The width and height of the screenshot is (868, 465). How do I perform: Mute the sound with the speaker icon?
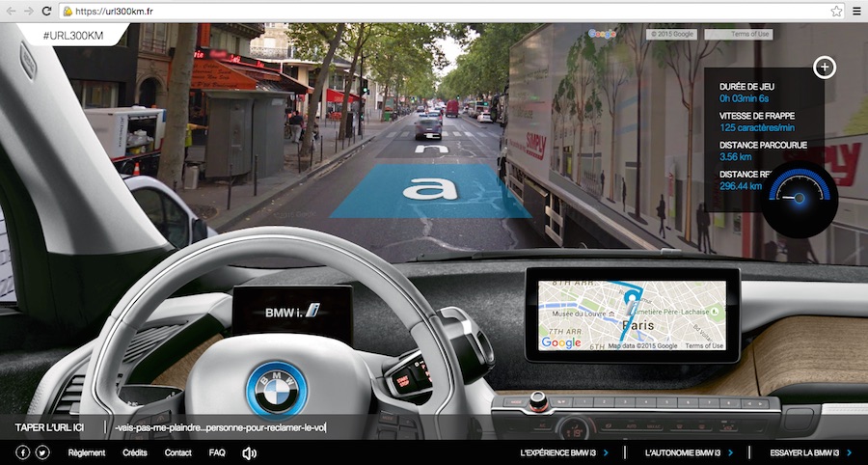point(249,453)
